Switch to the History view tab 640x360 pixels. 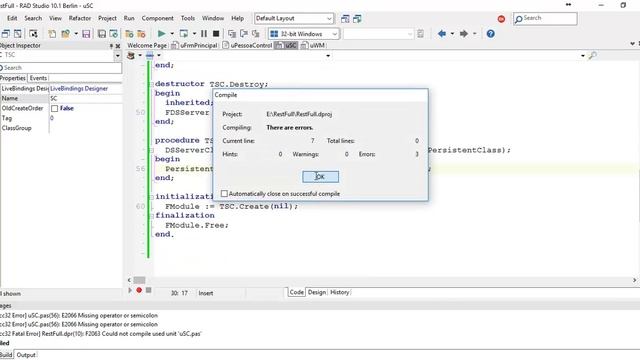pyautogui.click(x=340, y=292)
